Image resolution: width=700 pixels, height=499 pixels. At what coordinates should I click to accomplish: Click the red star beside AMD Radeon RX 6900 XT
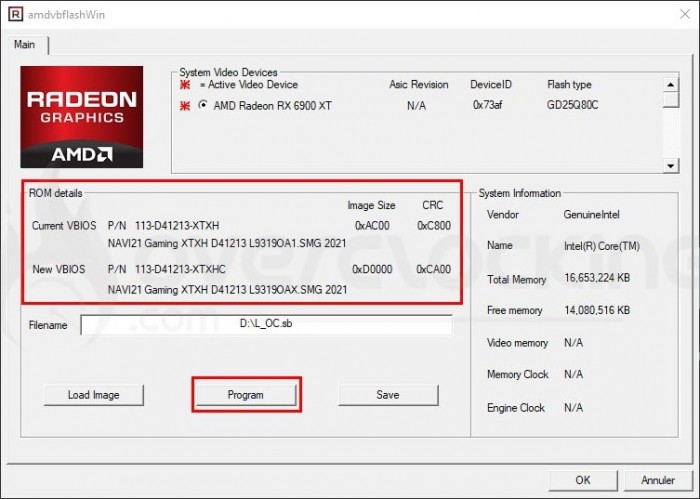pyautogui.click(x=184, y=106)
